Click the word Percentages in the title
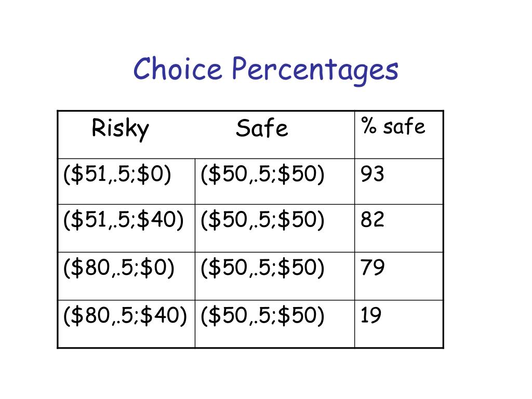This screenshot has height=399, width=532. (x=315, y=71)
